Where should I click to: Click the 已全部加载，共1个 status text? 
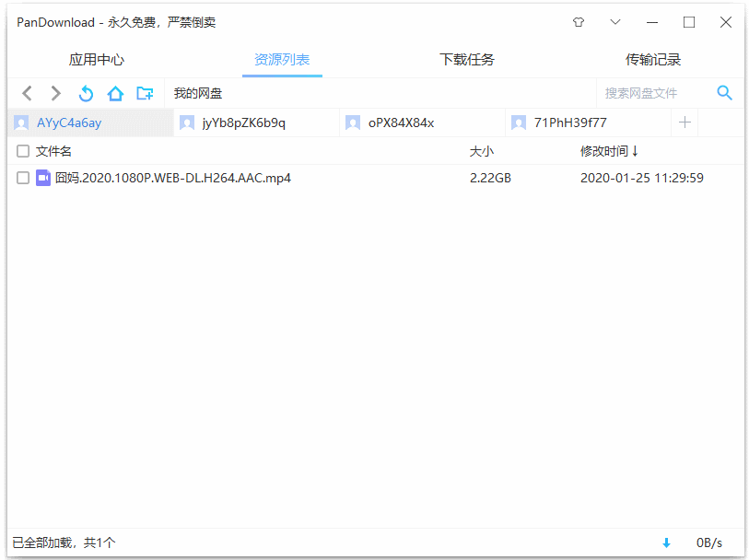coord(64,542)
